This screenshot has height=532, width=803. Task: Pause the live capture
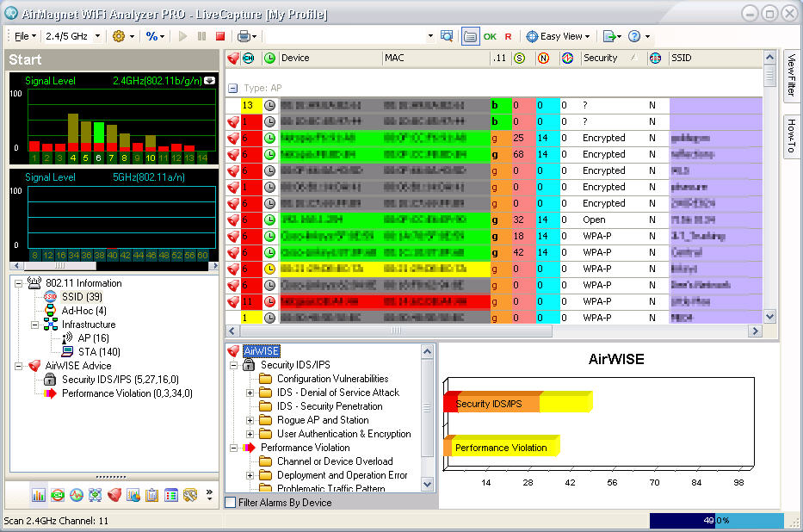tap(201, 36)
